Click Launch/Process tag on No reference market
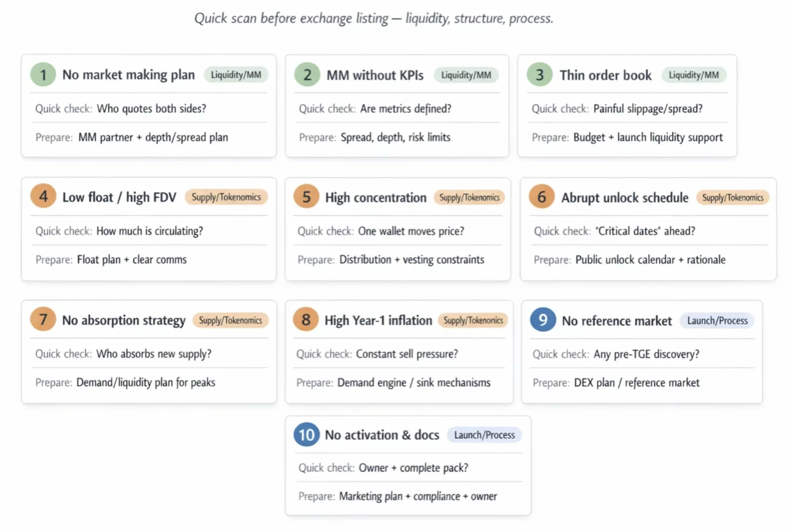This screenshot has height=532, width=795. point(717,321)
